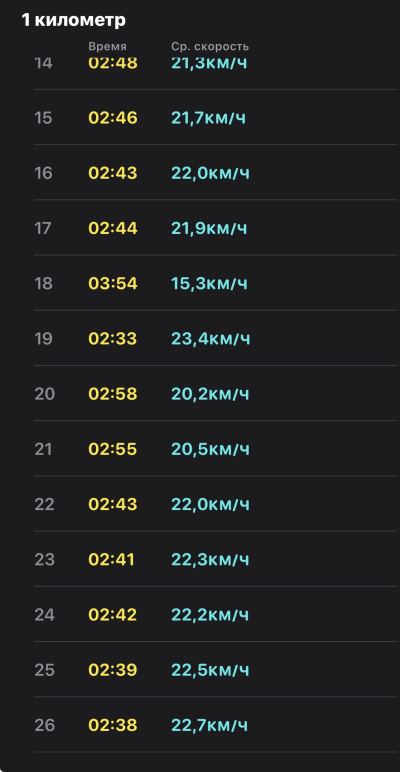The width and height of the screenshot is (400, 772).
Task: Click the 03:54 time value
Action: pyautogui.click(x=113, y=284)
